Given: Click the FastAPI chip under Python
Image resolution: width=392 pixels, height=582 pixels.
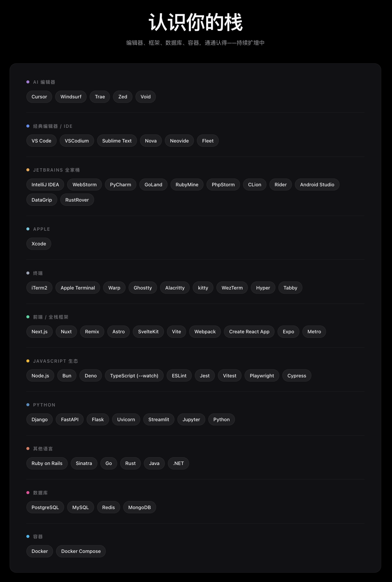Looking at the screenshot, I should (70, 419).
